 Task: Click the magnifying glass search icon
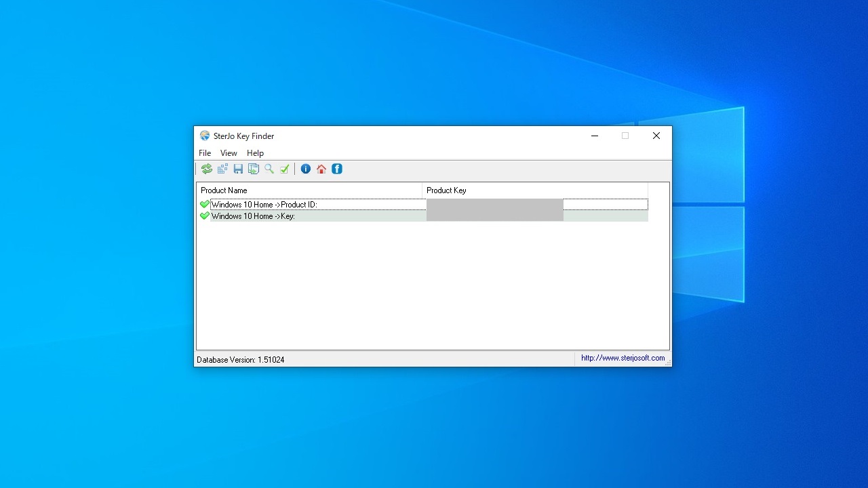pyautogui.click(x=269, y=169)
